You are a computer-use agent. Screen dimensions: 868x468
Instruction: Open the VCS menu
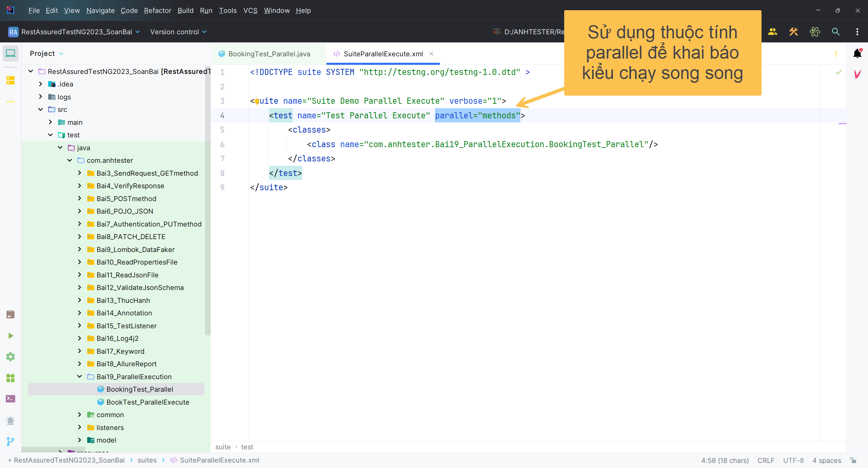(x=250, y=11)
